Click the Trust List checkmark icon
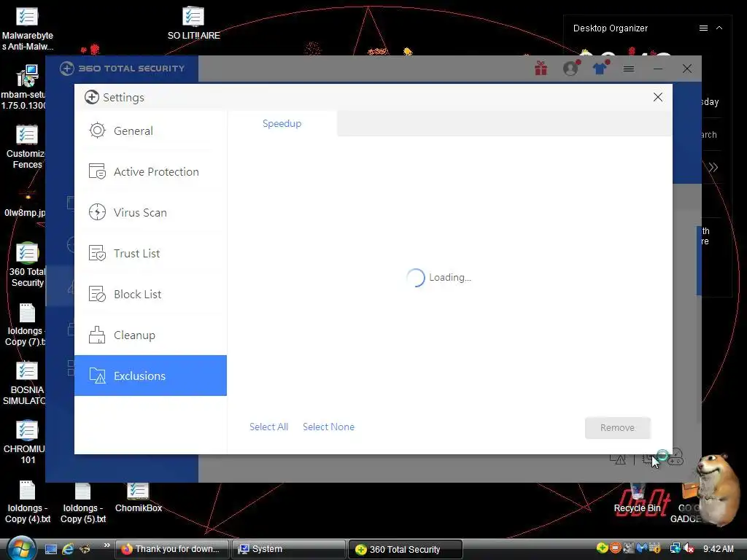Viewport: 747px width, 560px height. [97, 253]
